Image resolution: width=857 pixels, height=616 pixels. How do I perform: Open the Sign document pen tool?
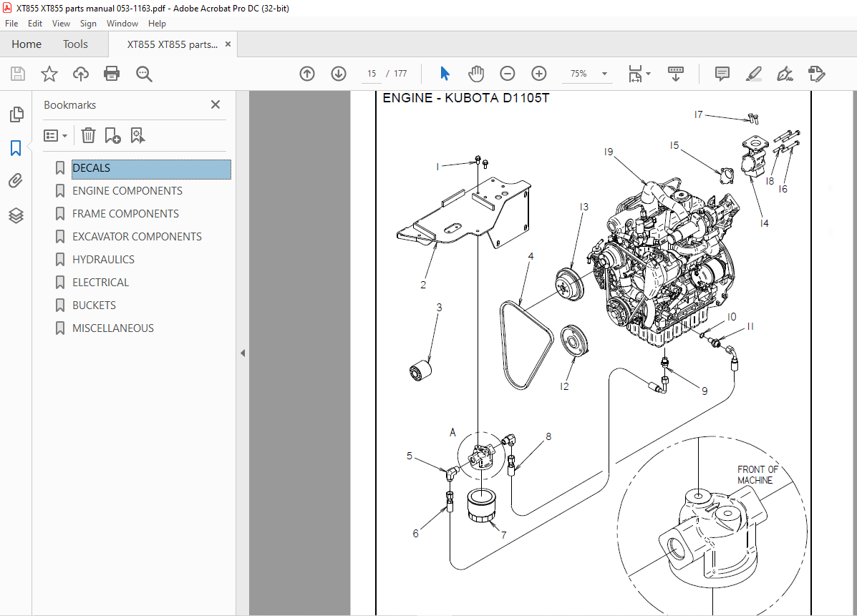785,74
